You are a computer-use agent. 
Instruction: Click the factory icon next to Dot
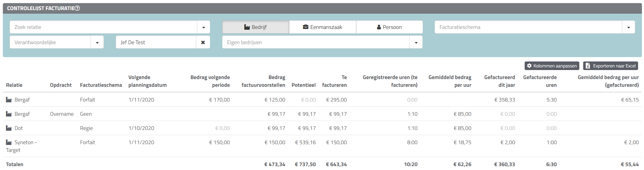click(x=9, y=128)
